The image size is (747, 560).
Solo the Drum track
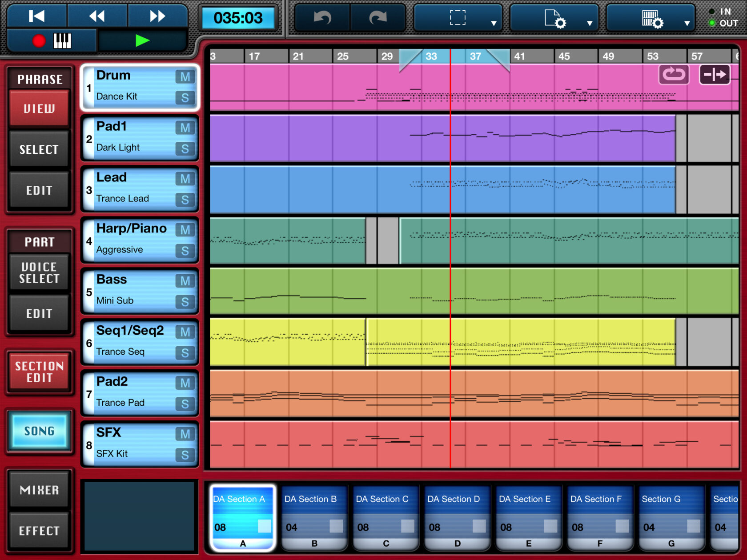point(185,98)
